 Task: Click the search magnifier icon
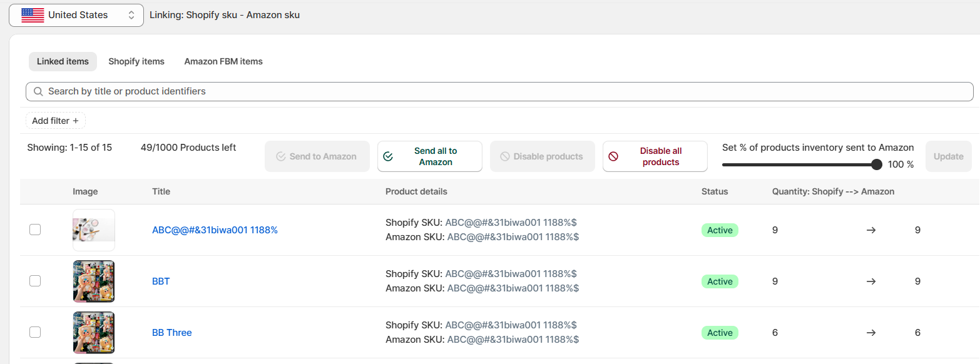point(38,91)
